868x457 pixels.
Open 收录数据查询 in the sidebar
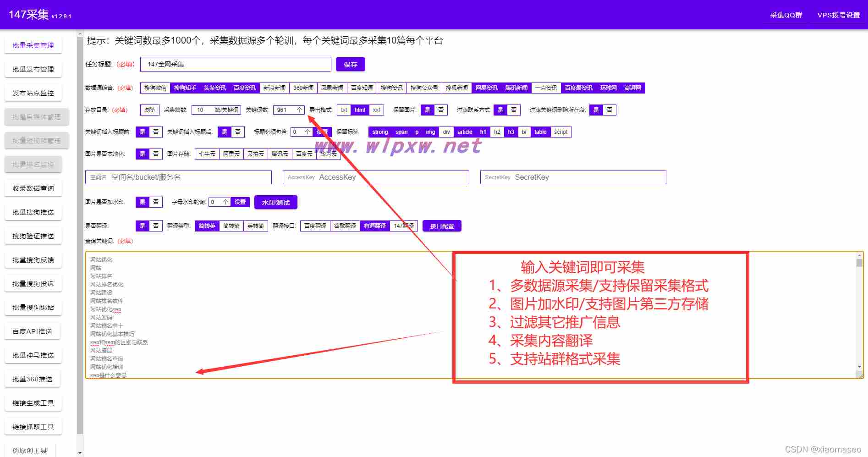coord(33,188)
